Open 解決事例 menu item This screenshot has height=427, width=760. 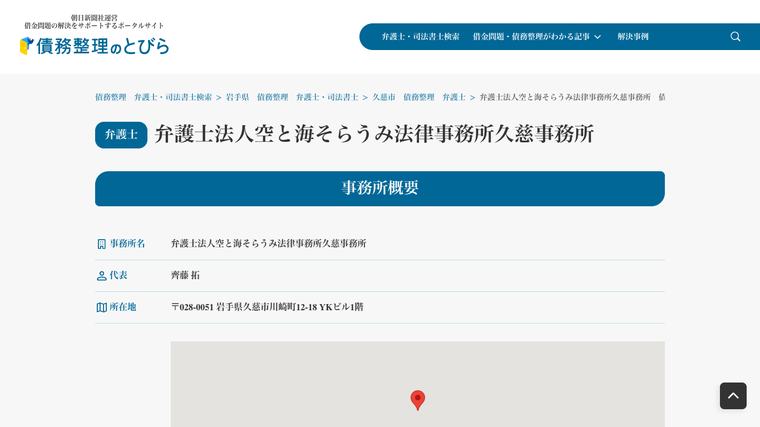point(633,36)
